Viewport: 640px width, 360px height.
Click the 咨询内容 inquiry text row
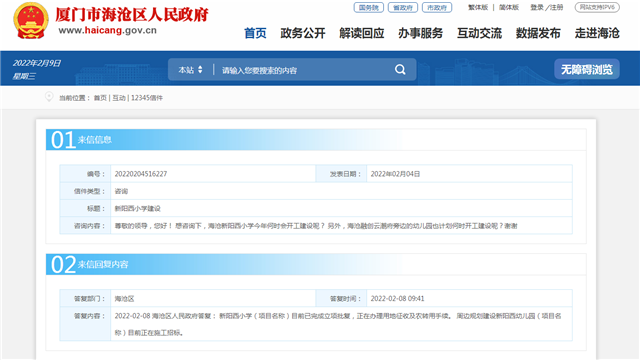pyautogui.click(x=316, y=226)
